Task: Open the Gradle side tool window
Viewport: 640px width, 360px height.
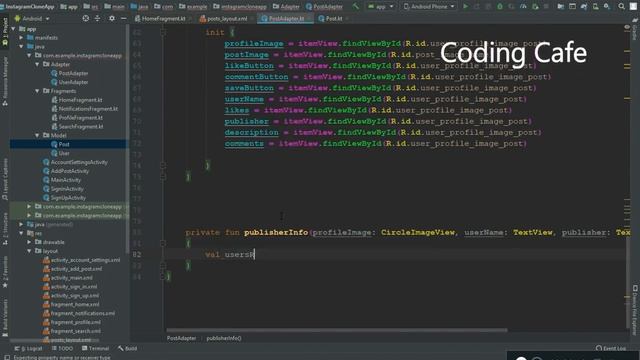Action: [x=635, y=29]
